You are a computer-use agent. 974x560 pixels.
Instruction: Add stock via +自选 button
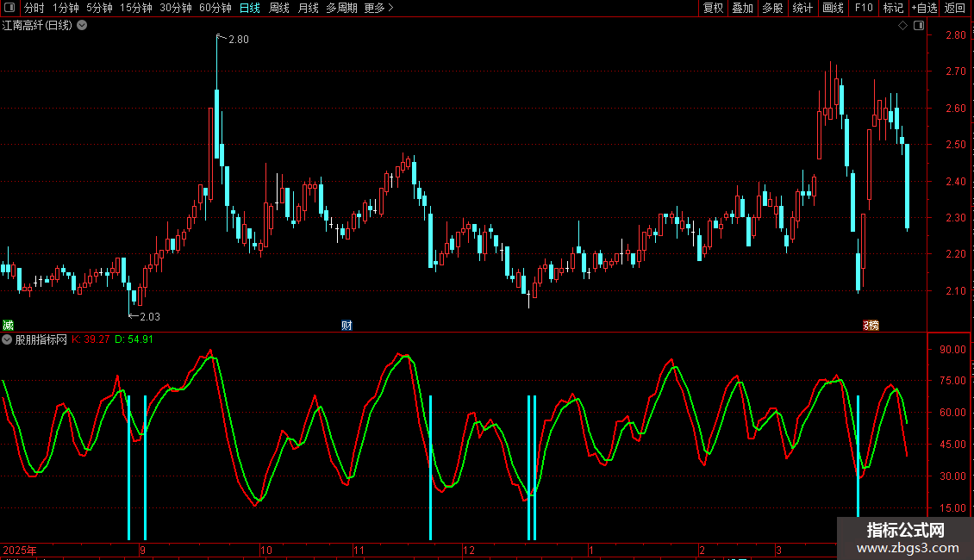pos(924,8)
